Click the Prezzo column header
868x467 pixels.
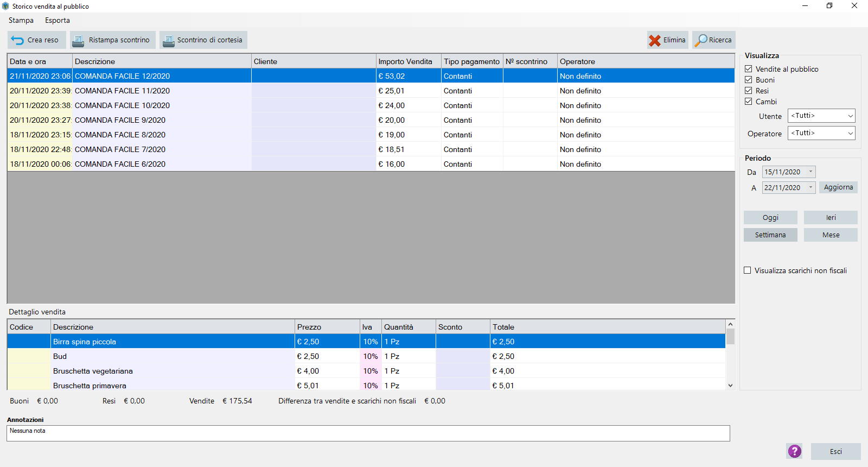[327, 327]
